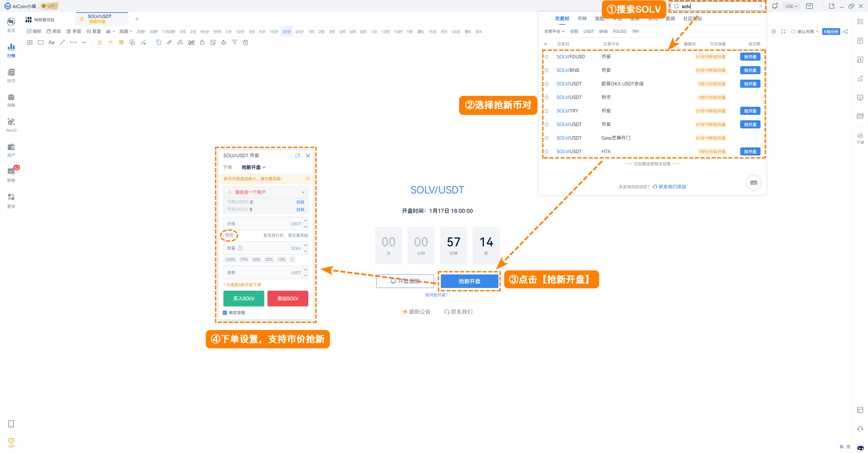Set quantity to 10% preset

click(x=281, y=260)
